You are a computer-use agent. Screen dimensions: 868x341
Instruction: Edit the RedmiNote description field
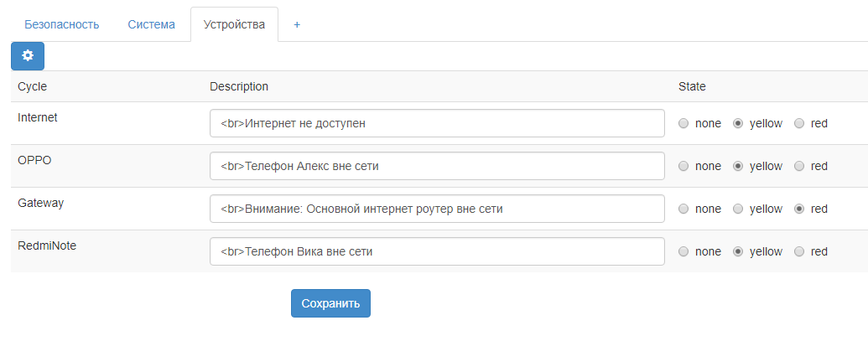(x=437, y=251)
